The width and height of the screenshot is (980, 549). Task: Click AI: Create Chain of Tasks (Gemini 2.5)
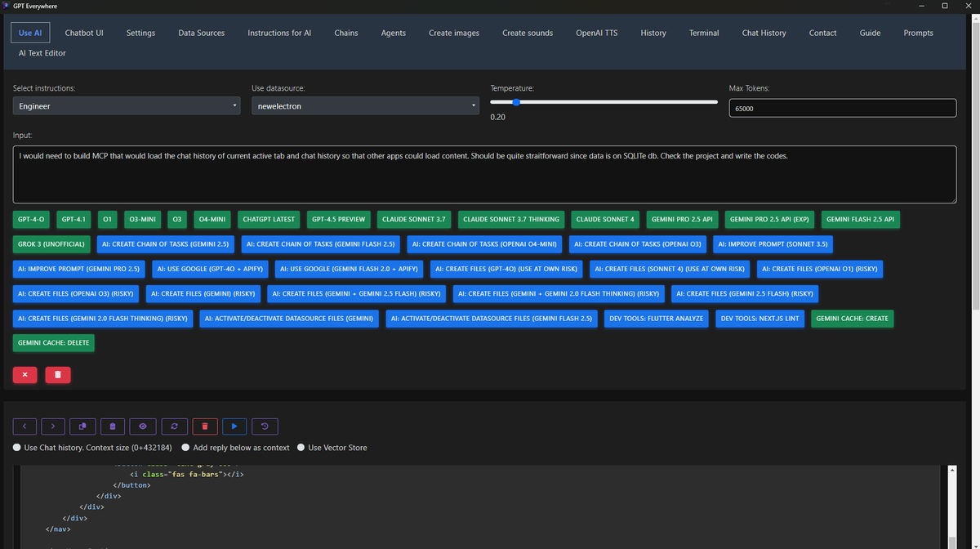coord(167,243)
